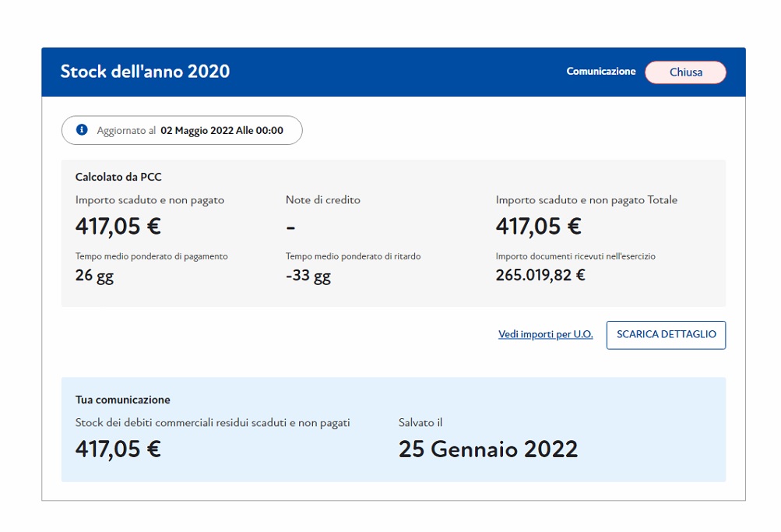Click the Tua comunicazione heading

[x=122, y=400]
